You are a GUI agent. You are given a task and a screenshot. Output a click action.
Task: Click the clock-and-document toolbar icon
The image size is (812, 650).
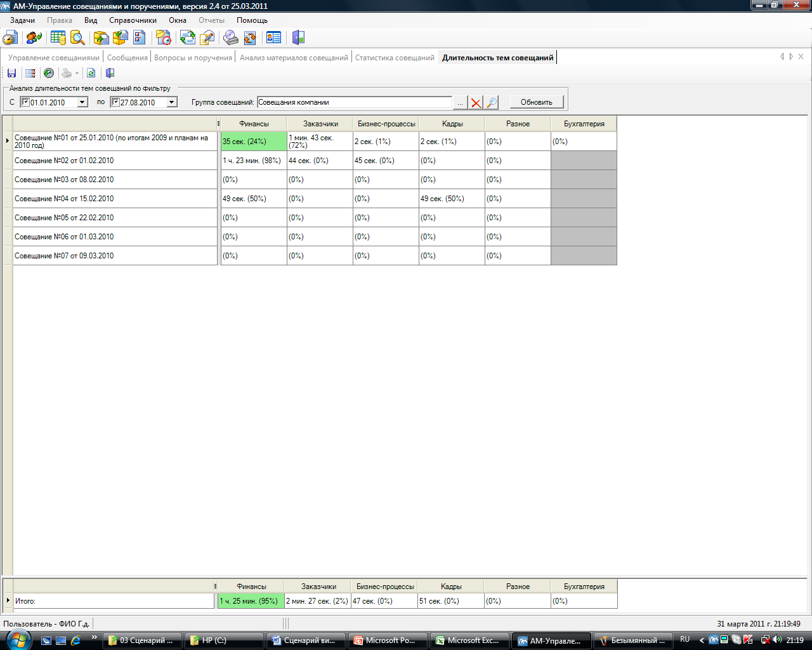tap(10, 38)
